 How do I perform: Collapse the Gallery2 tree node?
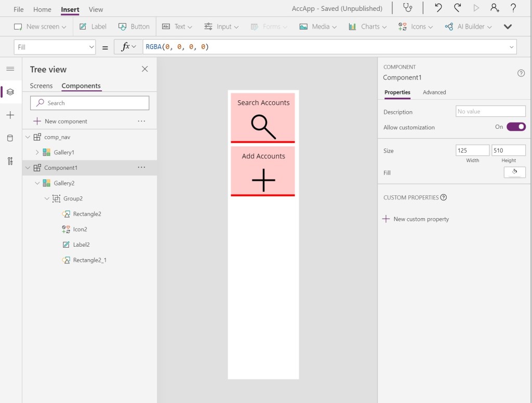click(37, 183)
